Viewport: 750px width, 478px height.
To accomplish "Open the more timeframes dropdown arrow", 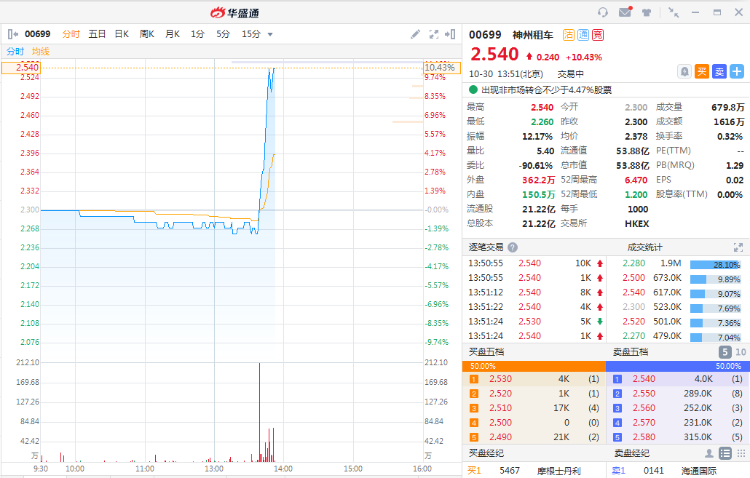I will click(x=270, y=34).
